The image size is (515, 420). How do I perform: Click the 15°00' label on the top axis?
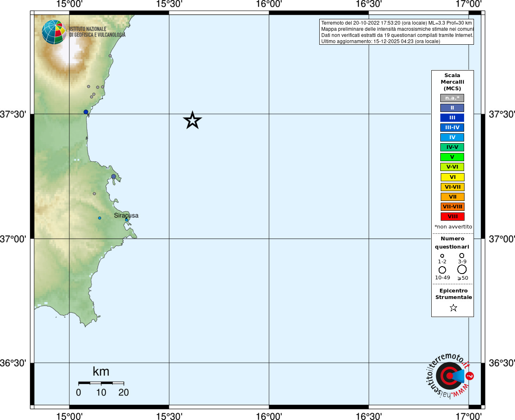click(x=69, y=4)
